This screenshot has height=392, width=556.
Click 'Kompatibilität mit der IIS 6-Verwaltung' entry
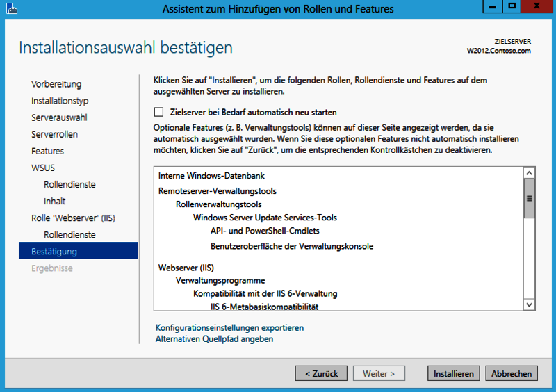point(265,293)
